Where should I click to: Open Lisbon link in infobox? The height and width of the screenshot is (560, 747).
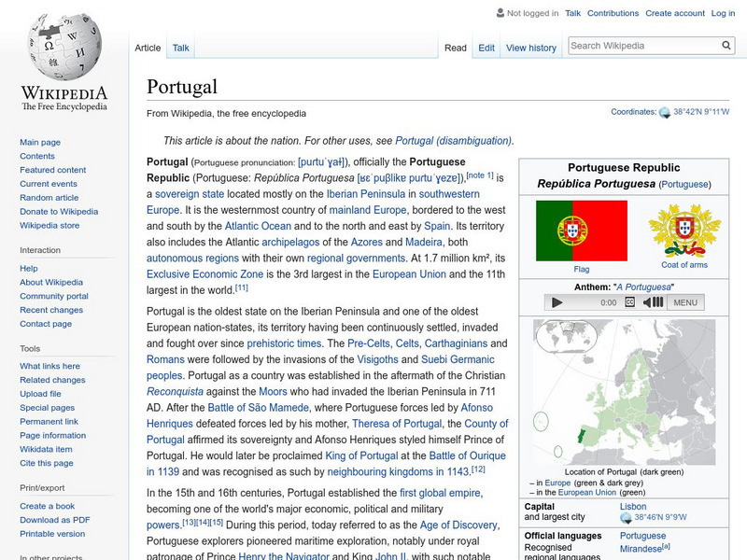point(633,507)
